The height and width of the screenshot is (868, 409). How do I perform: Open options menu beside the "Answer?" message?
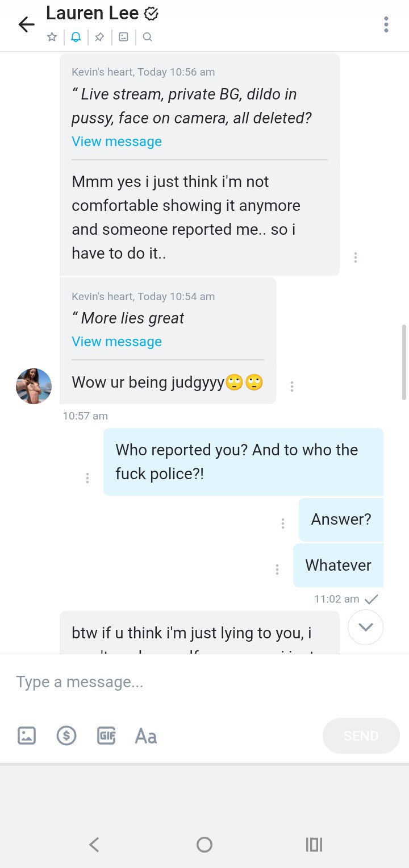pos(283,524)
